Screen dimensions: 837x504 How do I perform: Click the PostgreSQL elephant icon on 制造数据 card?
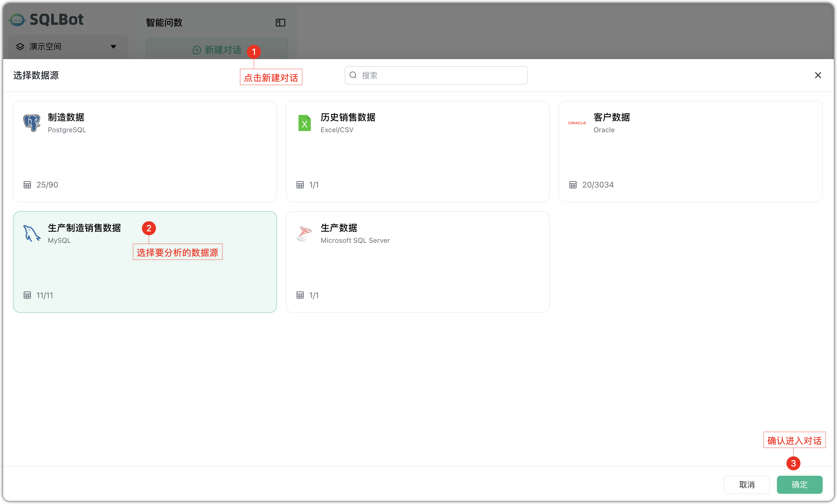(x=31, y=123)
